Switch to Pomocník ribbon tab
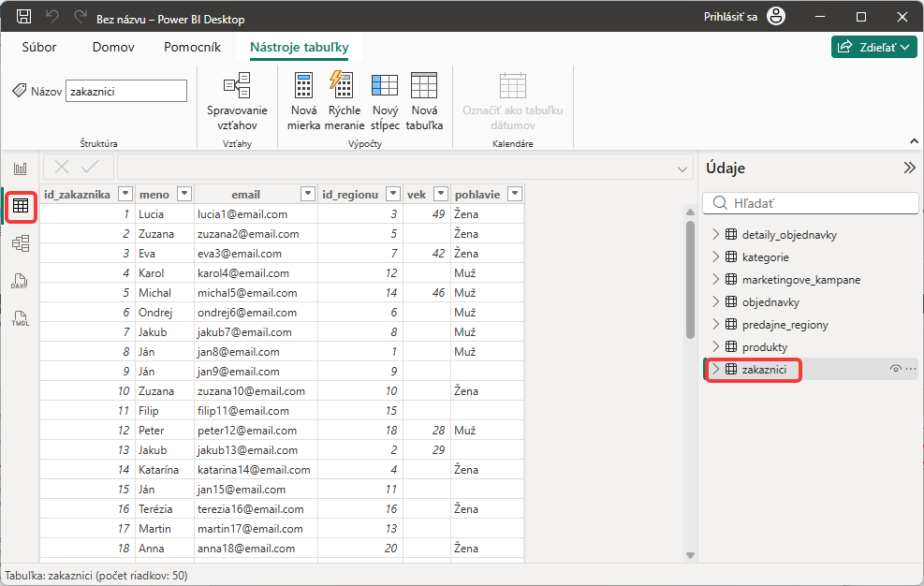Image resolution: width=924 pixels, height=586 pixels. 192,47
